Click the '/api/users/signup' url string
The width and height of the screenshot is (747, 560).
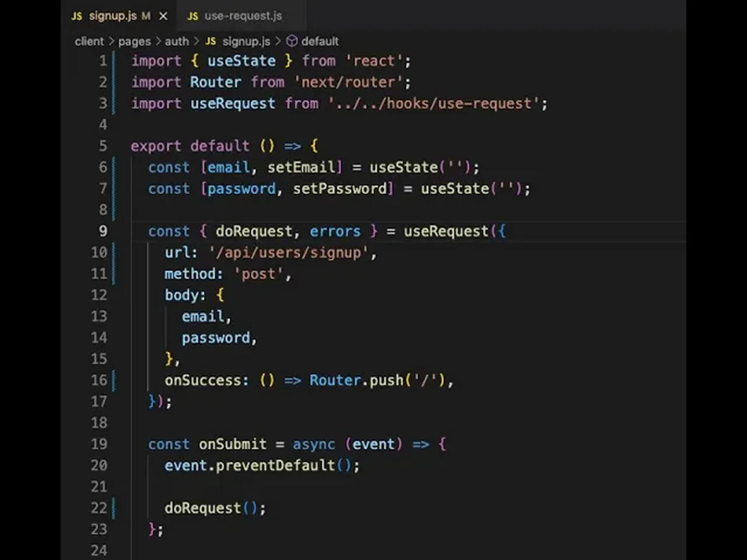[x=288, y=253]
